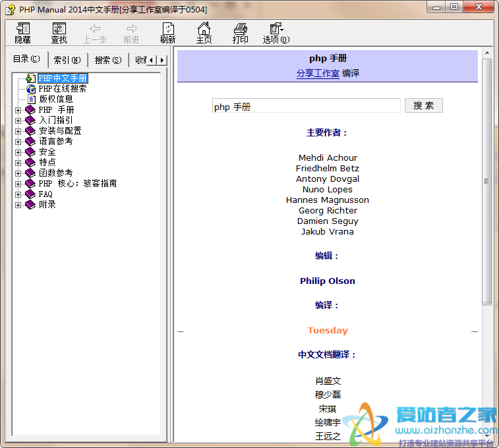Screen dimensions: 499x448
Task: Expand the 特点 tree node
Action: (18, 163)
